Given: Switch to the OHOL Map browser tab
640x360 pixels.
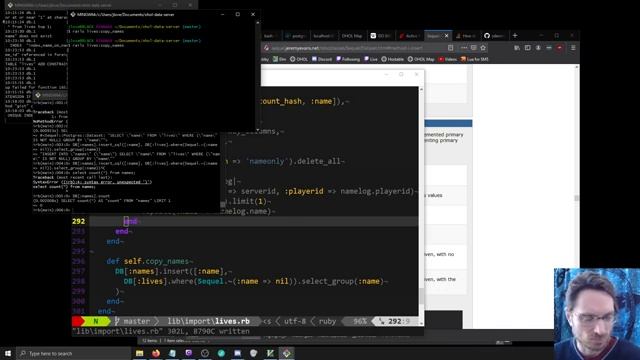Looking at the screenshot, I should coord(352,36).
